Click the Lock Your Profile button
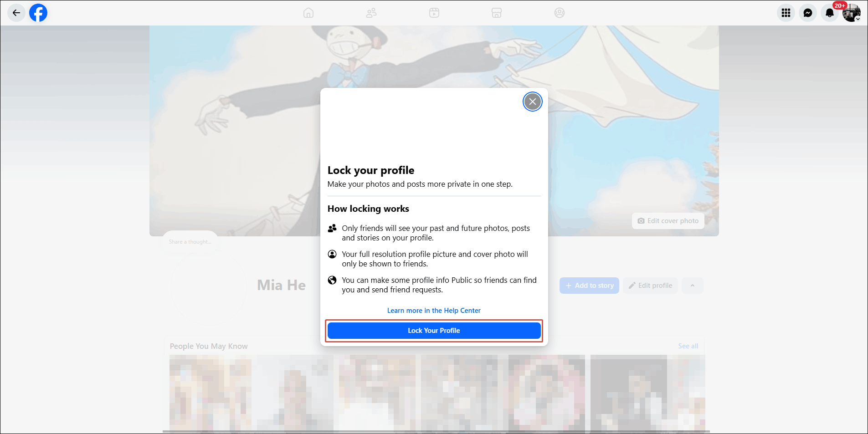The height and width of the screenshot is (434, 868). pos(434,331)
